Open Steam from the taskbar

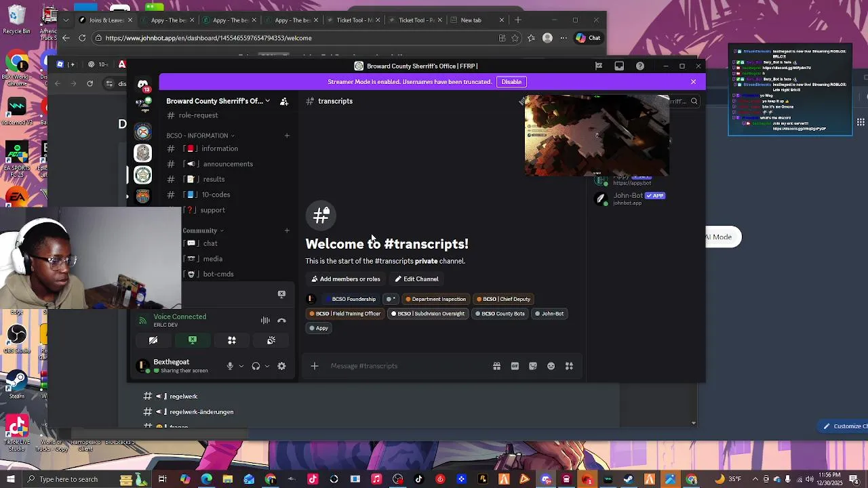629,480
